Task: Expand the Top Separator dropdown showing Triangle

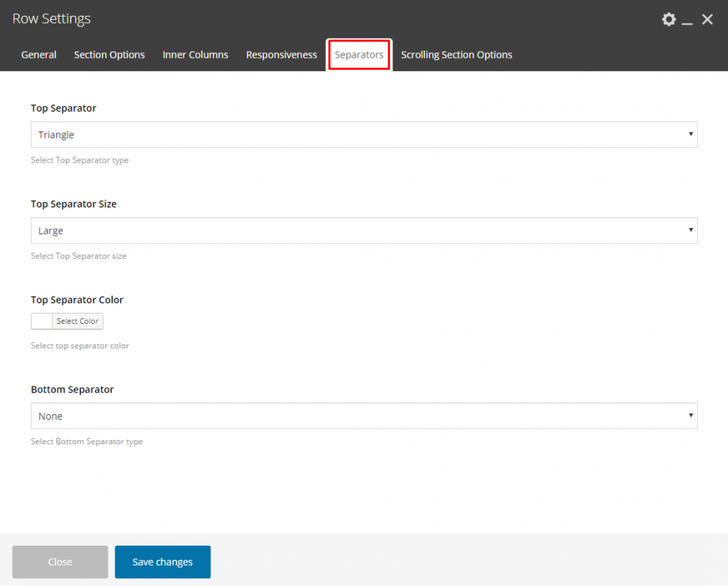Action: 364,135
